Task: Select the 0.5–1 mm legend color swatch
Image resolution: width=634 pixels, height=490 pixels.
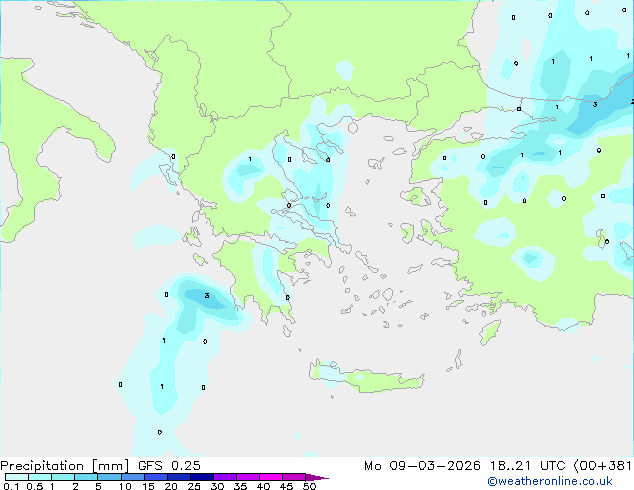Action: pos(40,477)
